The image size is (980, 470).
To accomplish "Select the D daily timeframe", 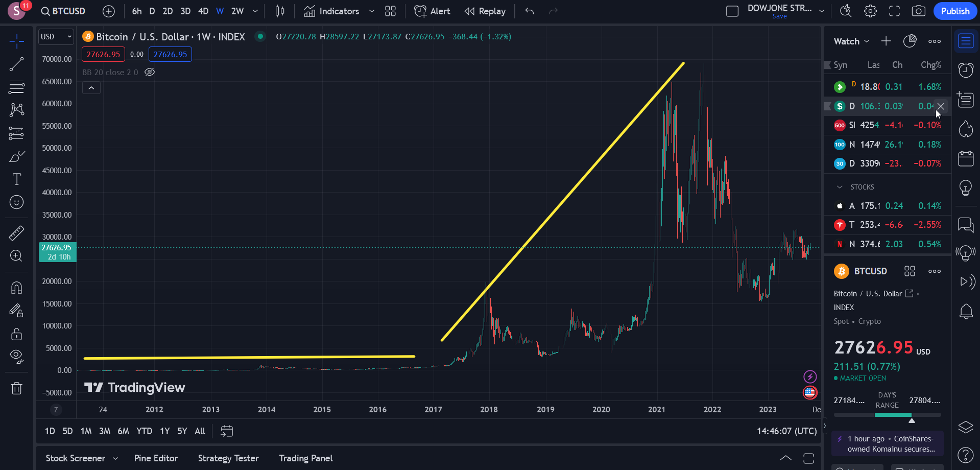I will click(152, 11).
